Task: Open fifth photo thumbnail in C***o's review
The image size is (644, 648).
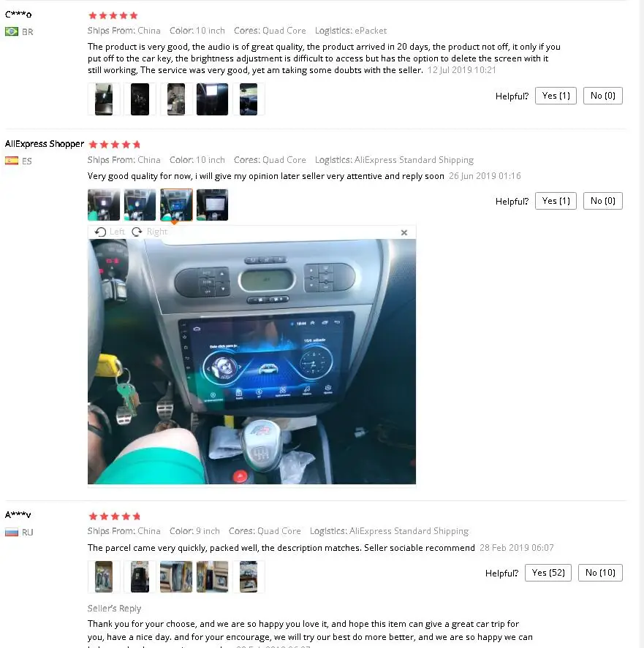Action: (249, 99)
